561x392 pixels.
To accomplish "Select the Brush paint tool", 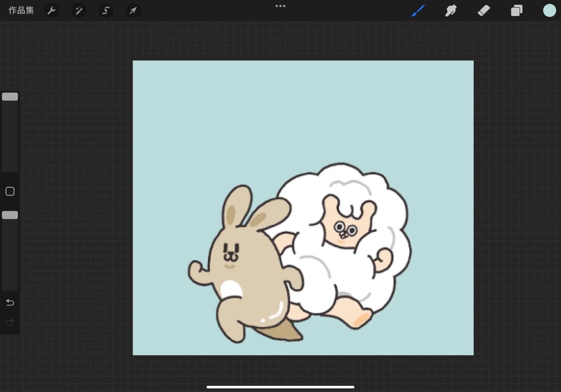I will (x=418, y=11).
